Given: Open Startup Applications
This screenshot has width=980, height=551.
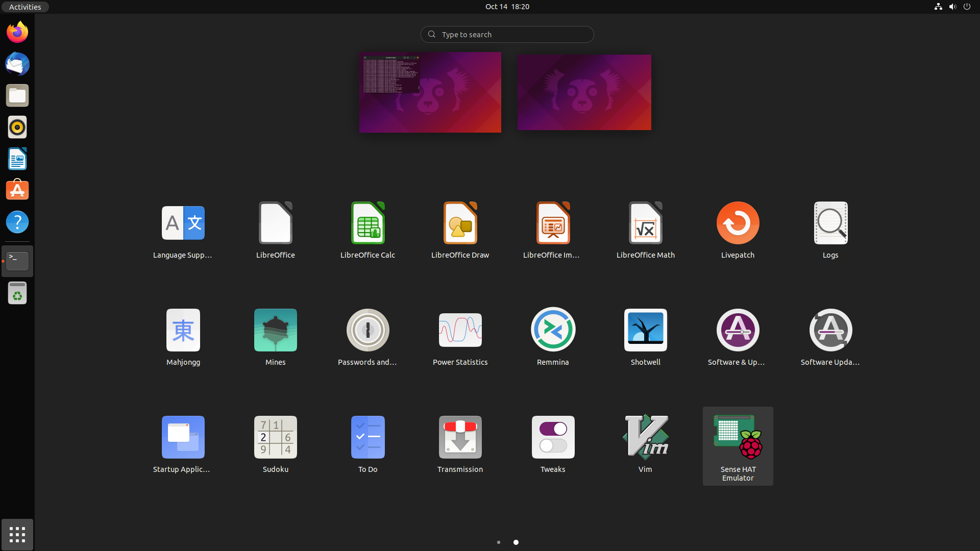Looking at the screenshot, I should [183, 445].
